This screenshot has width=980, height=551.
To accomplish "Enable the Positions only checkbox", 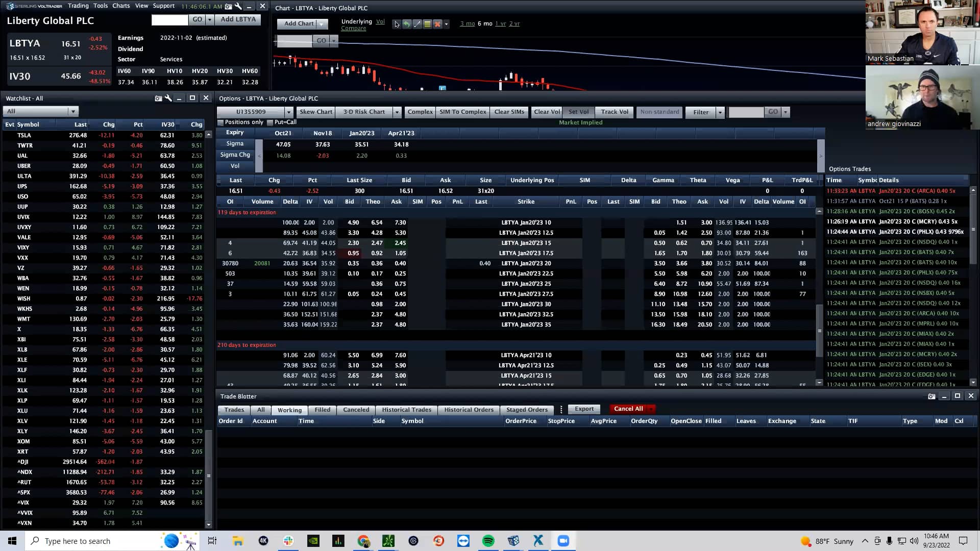I will (220, 122).
